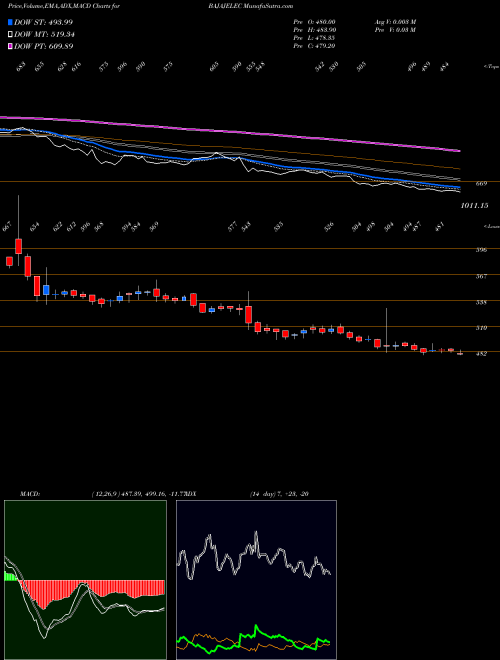The height and width of the screenshot is (660, 500).
Task: Click the 482 price axis label
Action: (x=481, y=354)
